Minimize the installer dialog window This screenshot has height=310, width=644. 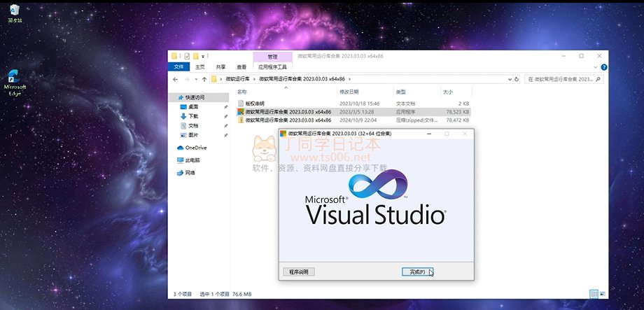tap(429, 134)
